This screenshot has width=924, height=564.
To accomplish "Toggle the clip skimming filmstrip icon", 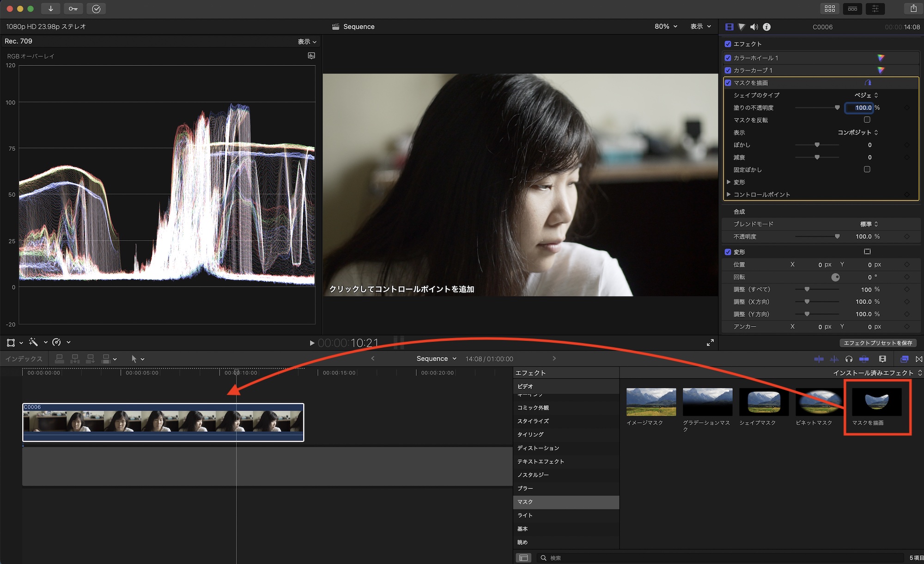I will pyautogui.click(x=882, y=359).
